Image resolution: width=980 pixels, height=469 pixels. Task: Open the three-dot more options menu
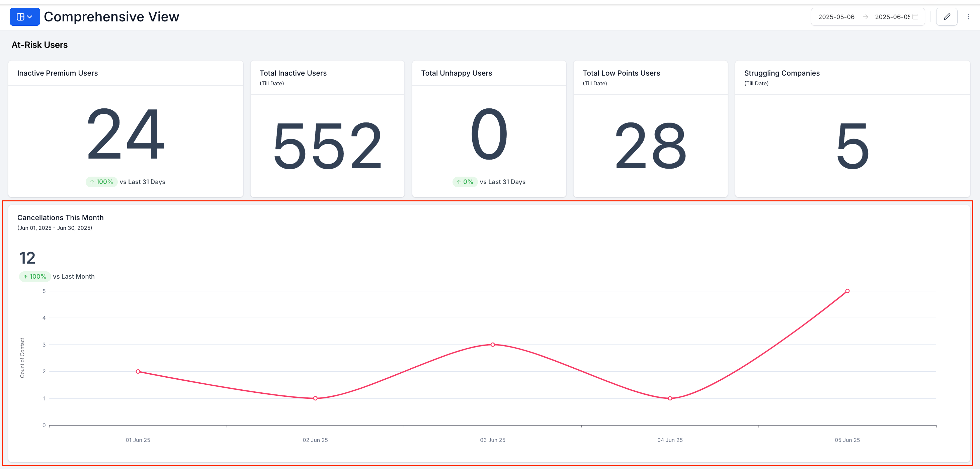coord(968,17)
